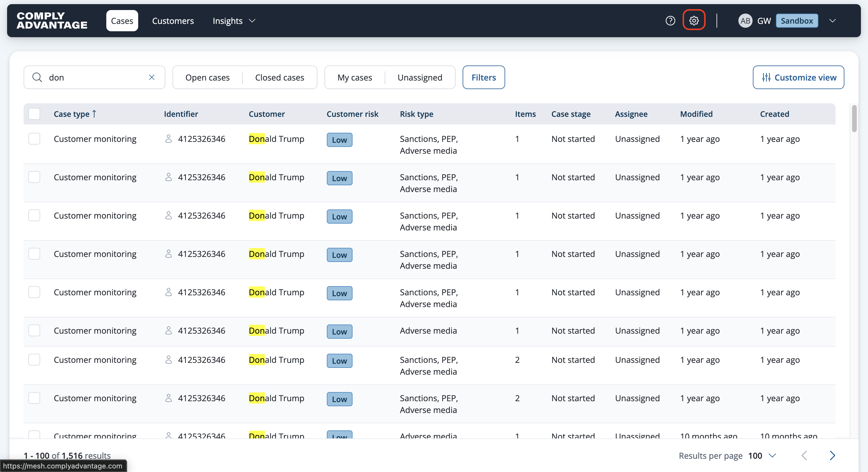Click the "1 - 100 of 1,516 results" text

pyautogui.click(x=67, y=455)
